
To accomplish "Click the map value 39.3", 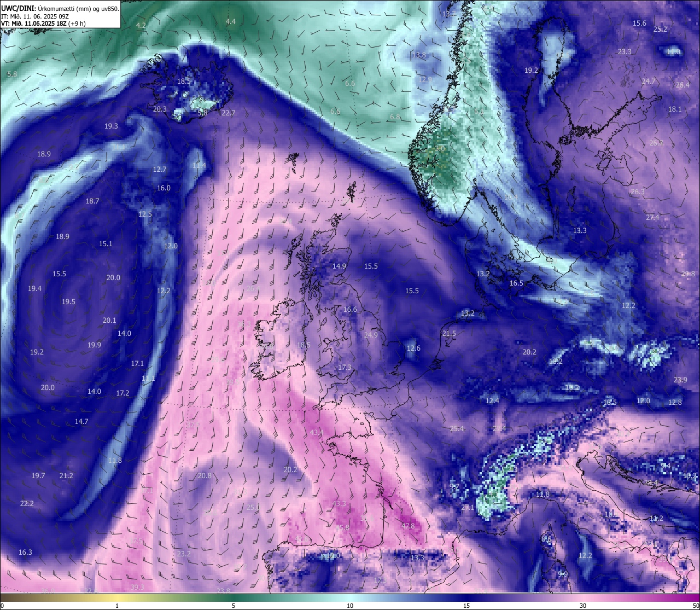I will point(137,588).
